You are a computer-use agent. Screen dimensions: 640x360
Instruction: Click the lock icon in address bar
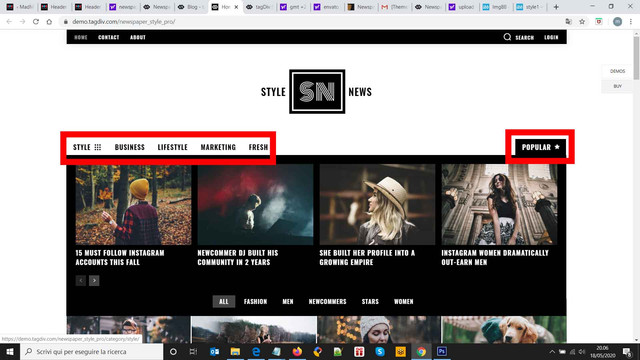65,22
